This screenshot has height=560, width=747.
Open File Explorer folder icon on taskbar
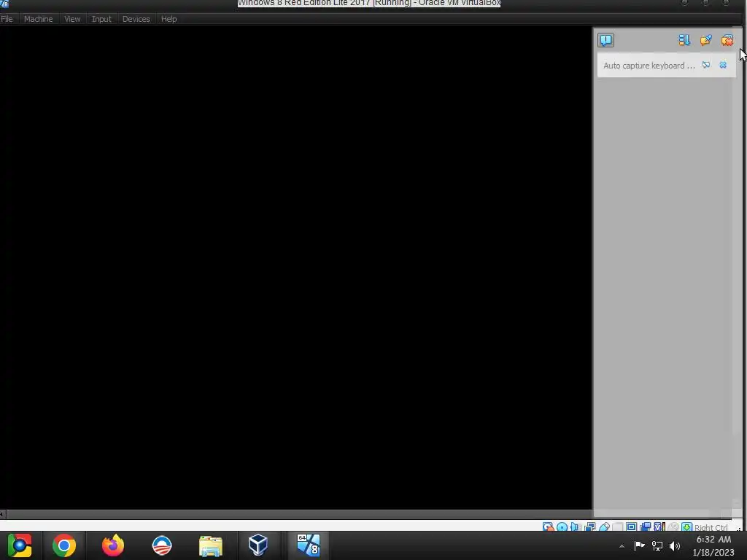coord(211,545)
